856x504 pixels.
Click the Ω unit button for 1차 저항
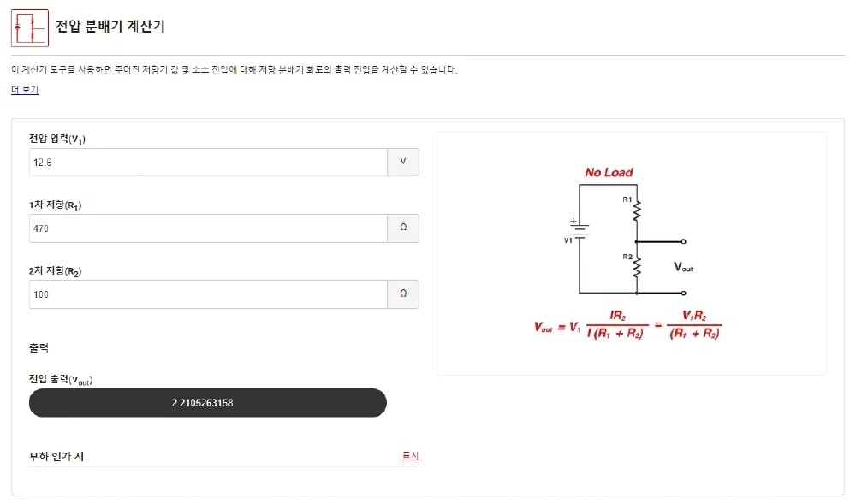tap(403, 228)
